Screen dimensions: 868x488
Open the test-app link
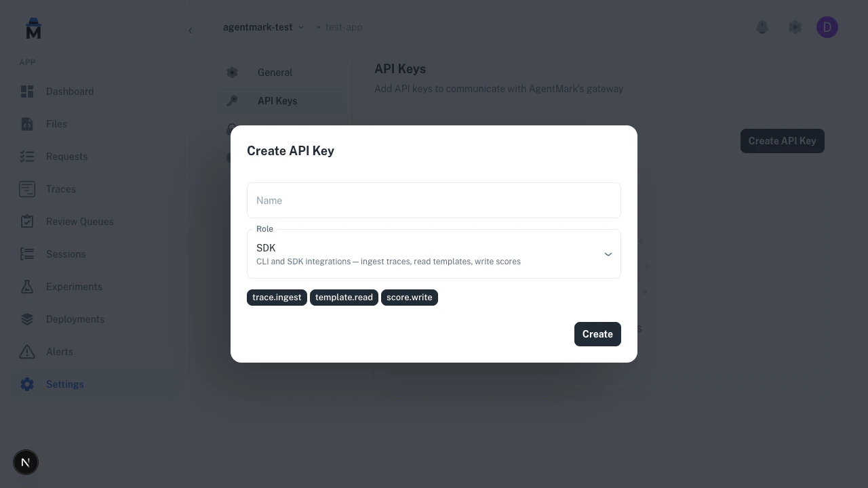(343, 27)
